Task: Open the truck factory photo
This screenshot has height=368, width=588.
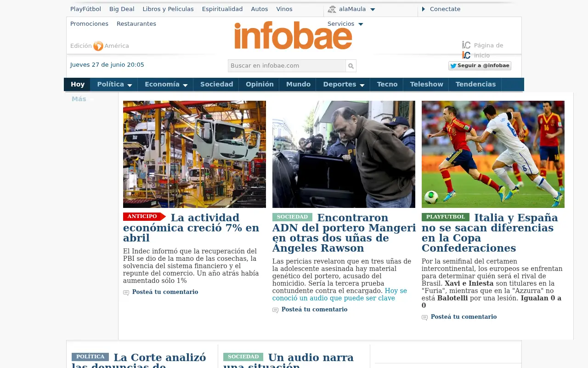Action: coord(194,154)
